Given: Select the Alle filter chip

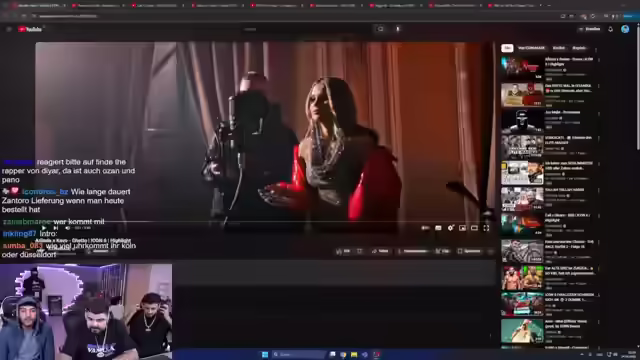Looking at the screenshot, I should (507, 48).
